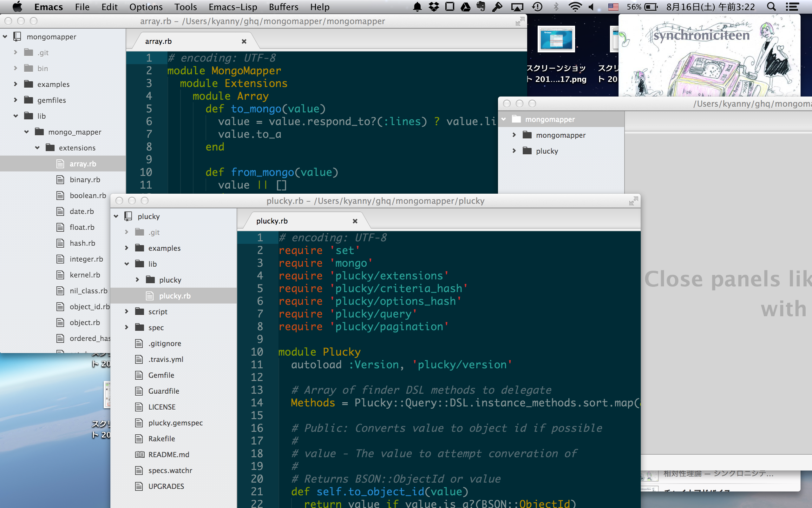Open the AirPlay display menu bar icon
The width and height of the screenshot is (812, 508).
[x=517, y=7]
